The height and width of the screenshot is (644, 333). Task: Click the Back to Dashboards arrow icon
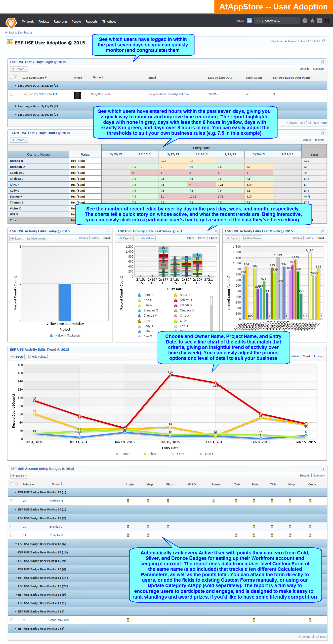click(6, 33)
